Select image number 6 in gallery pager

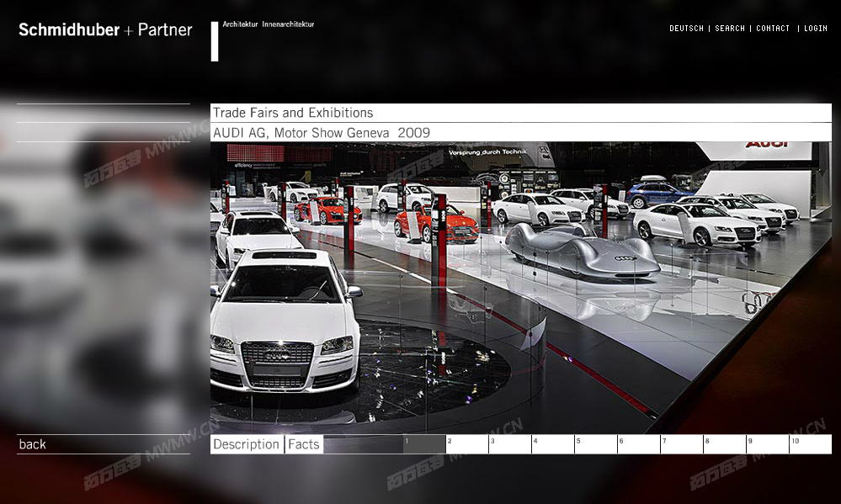click(x=639, y=444)
